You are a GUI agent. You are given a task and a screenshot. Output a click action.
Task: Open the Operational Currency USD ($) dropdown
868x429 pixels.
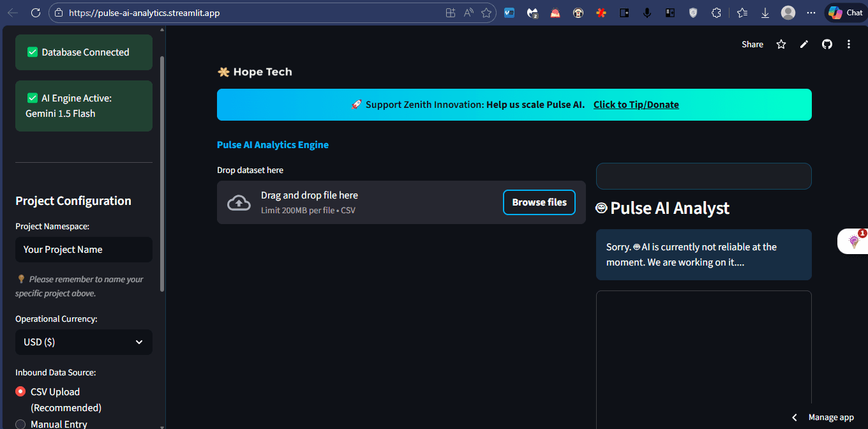point(84,342)
